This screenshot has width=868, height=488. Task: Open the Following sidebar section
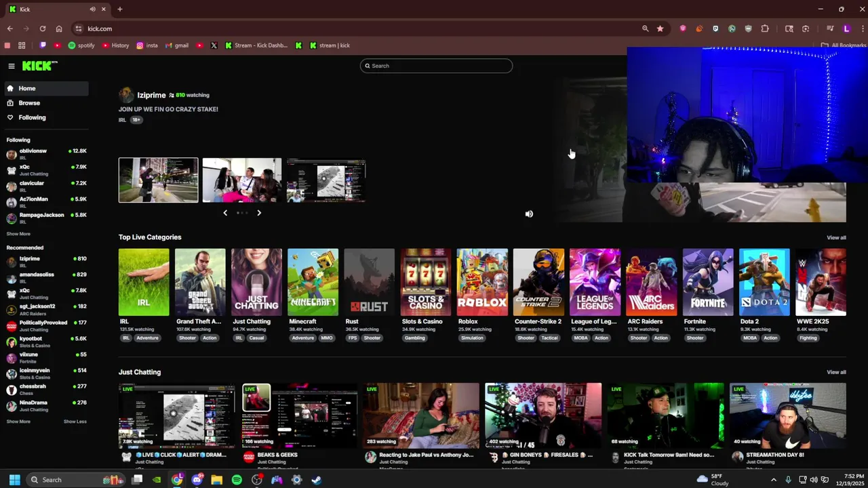pyautogui.click(x=45, y=117)
